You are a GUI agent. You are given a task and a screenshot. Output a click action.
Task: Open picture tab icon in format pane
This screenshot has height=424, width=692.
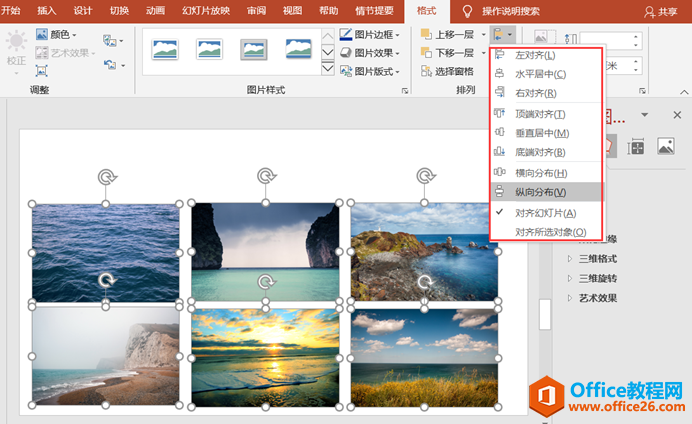point(666,146)
